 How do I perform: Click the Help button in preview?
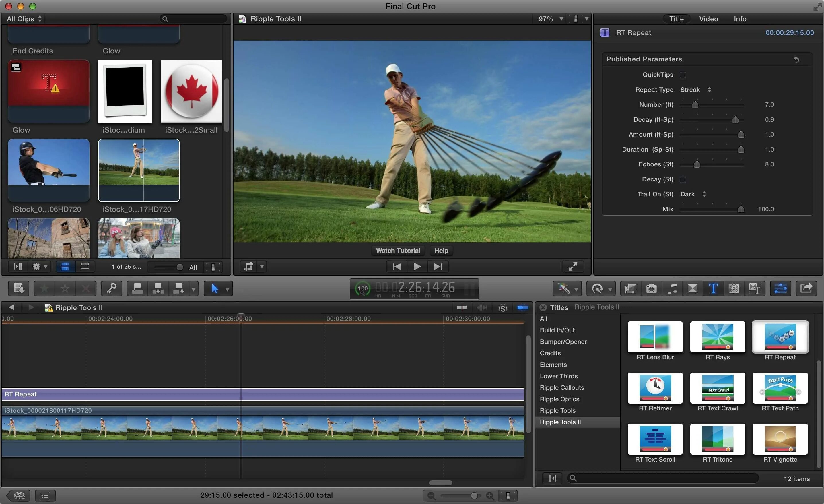click(x=442, y=250)
